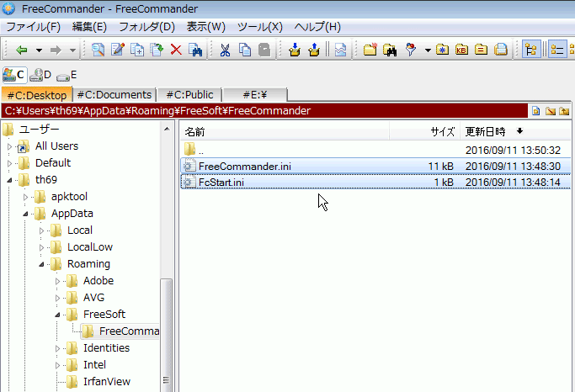The width and height of the screenshot is (575, 392).
Task: Toggle the folder tree view button
Action: point(531,50)
